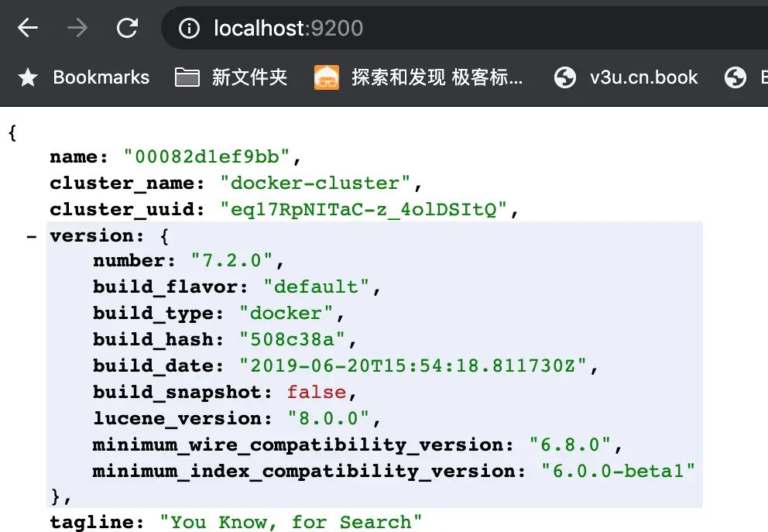Go back with the browser back arrow
Screen dimensions: 768x532
[x=28, y=28]
